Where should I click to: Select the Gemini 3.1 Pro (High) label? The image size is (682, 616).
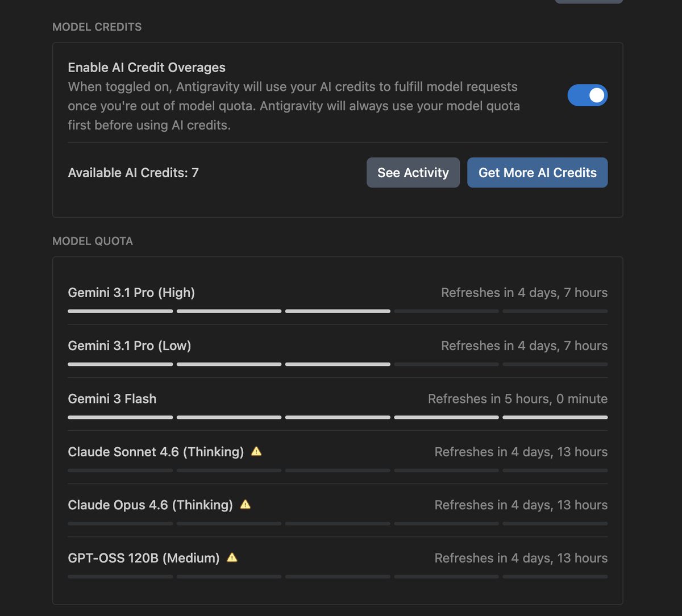(x=131, y=293)
